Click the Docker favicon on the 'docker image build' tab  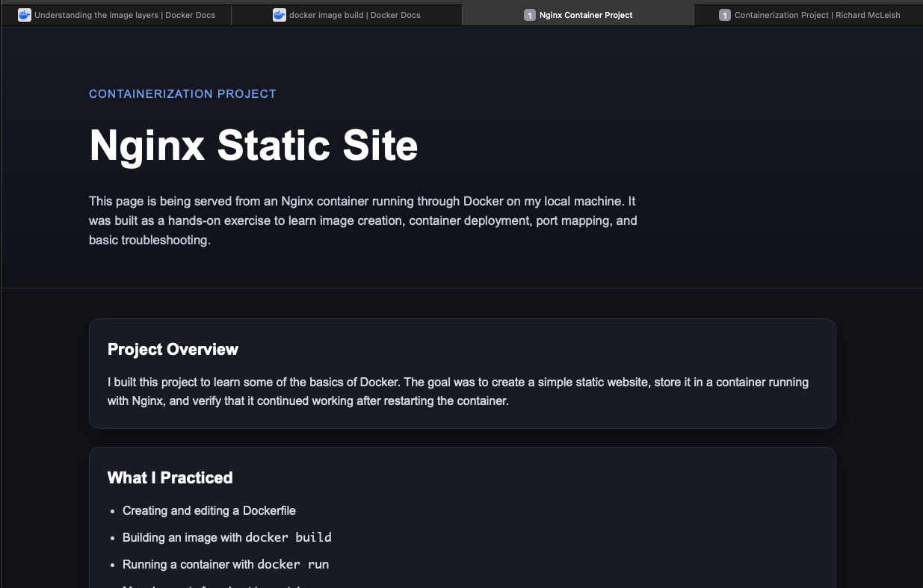pos(278,14)
